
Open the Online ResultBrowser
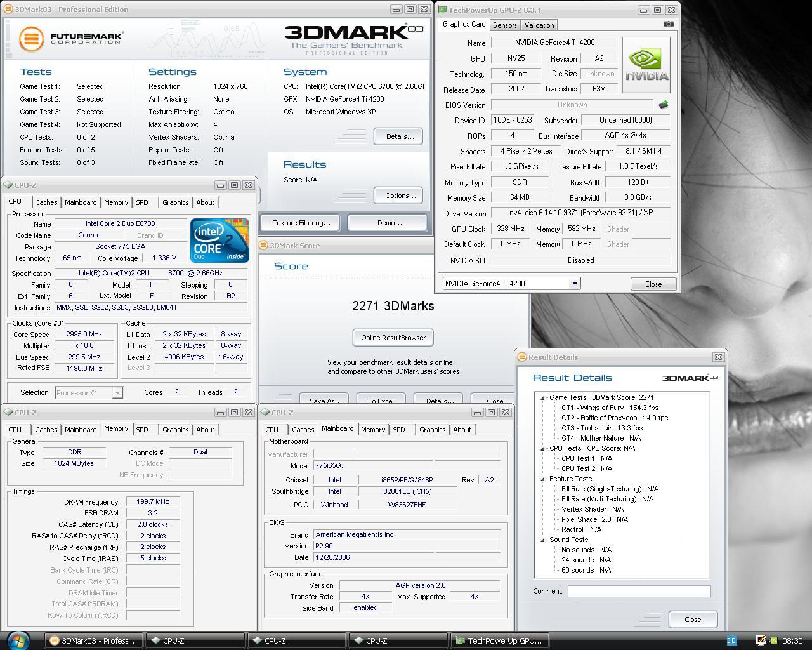coord(393,338)
